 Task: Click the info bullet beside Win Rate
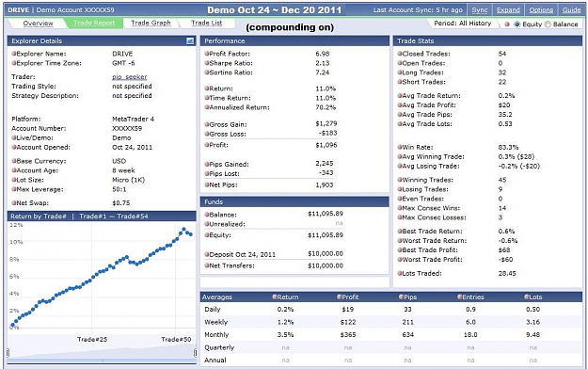(400, 147)
